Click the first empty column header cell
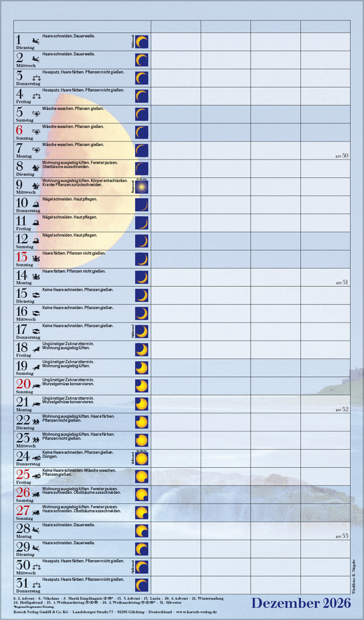The width and height of the screenshot is (364, 620). click(175, 26)
